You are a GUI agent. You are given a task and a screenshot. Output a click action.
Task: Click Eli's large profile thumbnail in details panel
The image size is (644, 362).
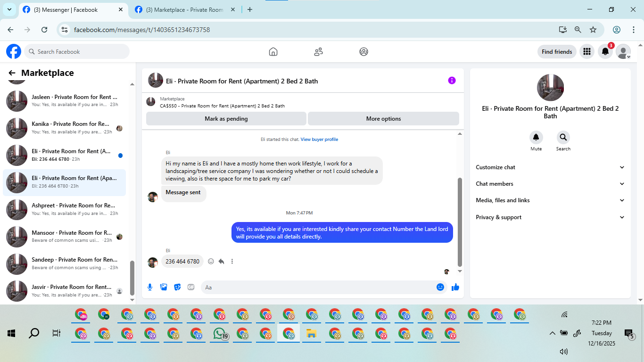(x=550, y=88)
